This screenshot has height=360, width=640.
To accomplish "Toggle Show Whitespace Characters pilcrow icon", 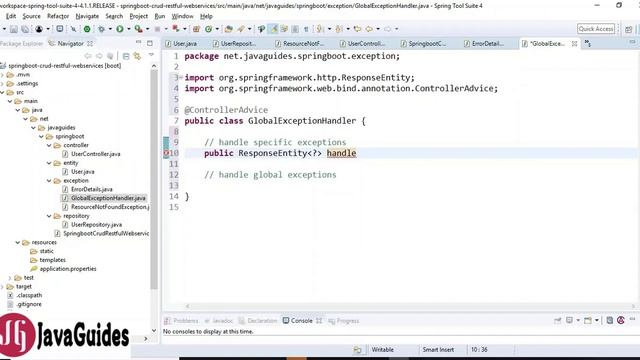I will [x=306, y=29].
